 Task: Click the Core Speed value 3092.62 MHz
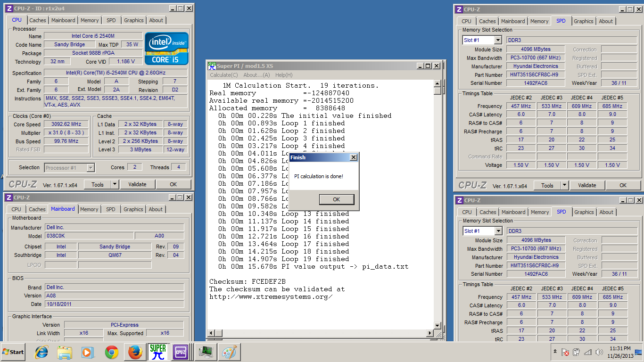point(66,124)
